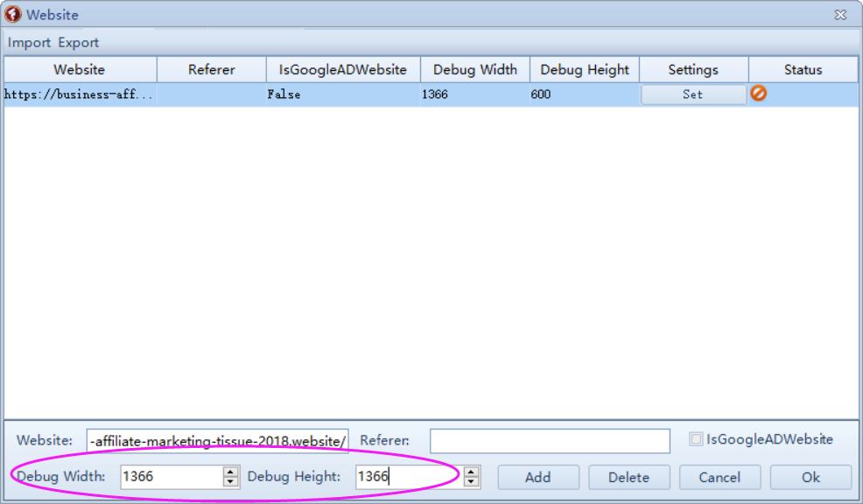The height and width of the screenshot is (504, 863).
Task: Decrease Debug Width with down arrow
Action: 231,482
